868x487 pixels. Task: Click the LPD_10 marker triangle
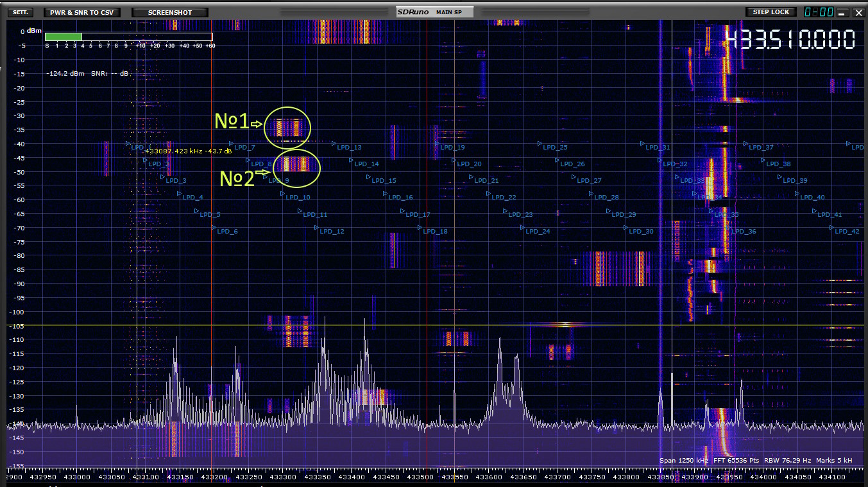pyautogui.click(x=283, y=194)
